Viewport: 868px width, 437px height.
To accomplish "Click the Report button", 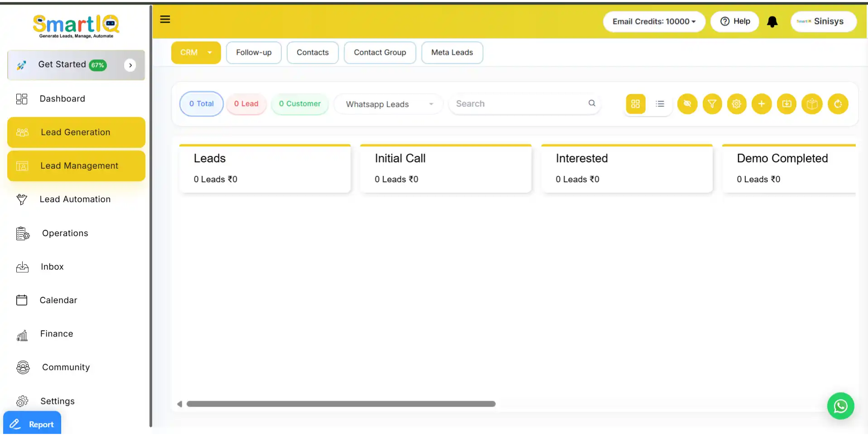I will tap(32, 424).
